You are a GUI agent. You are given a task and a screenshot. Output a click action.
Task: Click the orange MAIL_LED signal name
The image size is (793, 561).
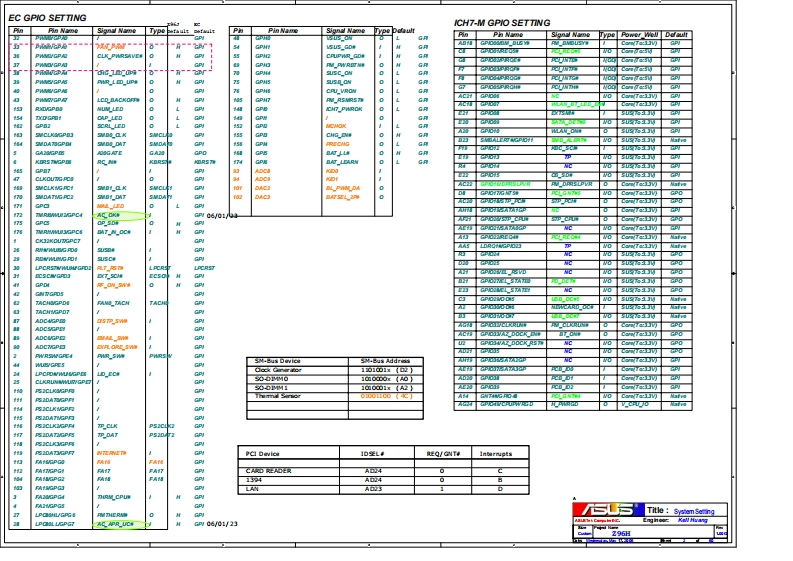(110, 206)
